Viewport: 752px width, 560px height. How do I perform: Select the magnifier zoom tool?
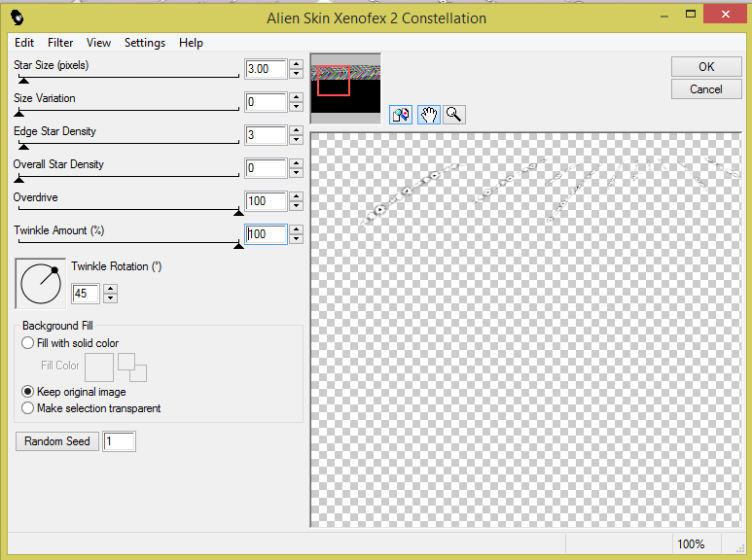(x=453, y=115)
